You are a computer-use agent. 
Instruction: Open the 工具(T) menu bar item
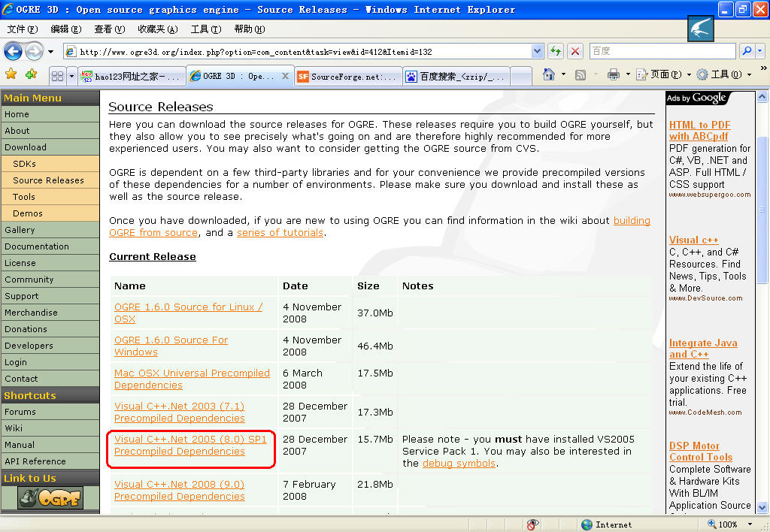206,29
